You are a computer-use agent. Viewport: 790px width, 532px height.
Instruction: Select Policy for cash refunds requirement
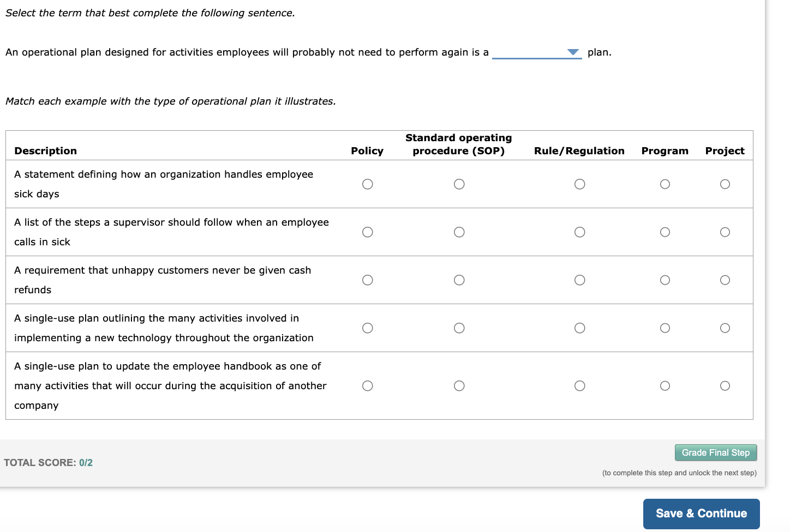[368, 280]
